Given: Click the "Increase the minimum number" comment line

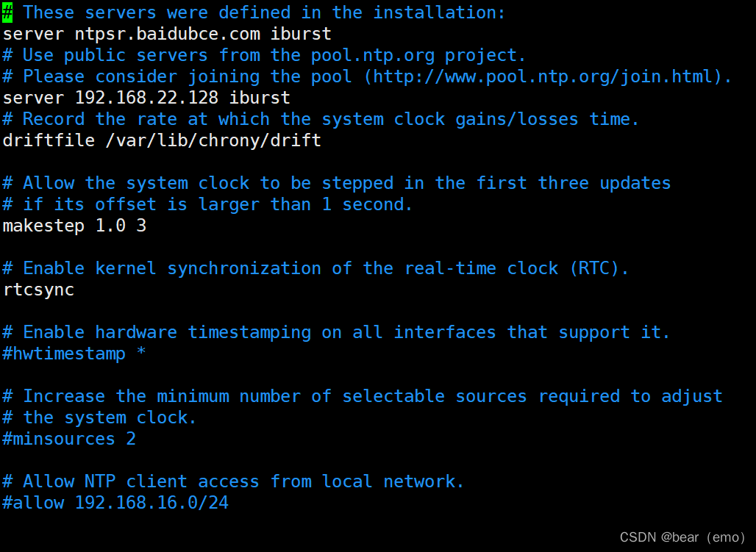Looking at the screenshot, I should (362, 396).
